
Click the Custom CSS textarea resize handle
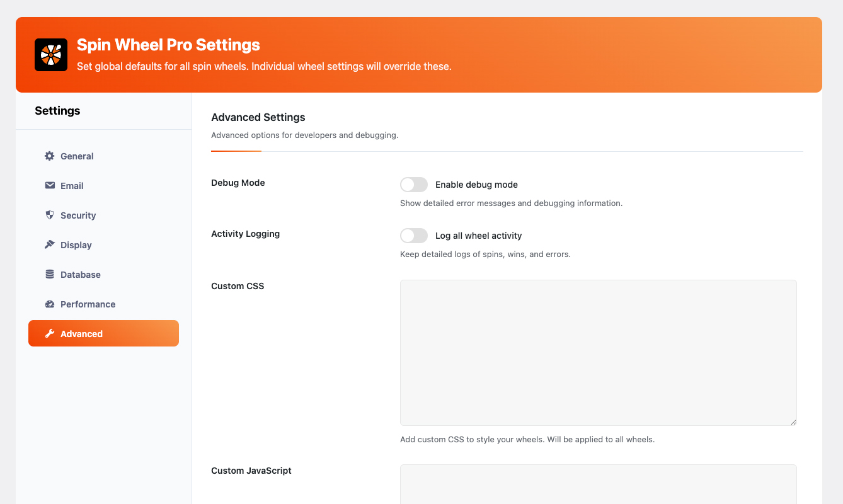coord(793,421)
